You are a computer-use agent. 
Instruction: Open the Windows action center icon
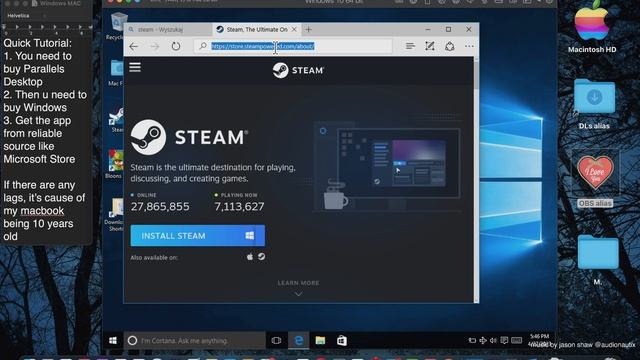504,340
